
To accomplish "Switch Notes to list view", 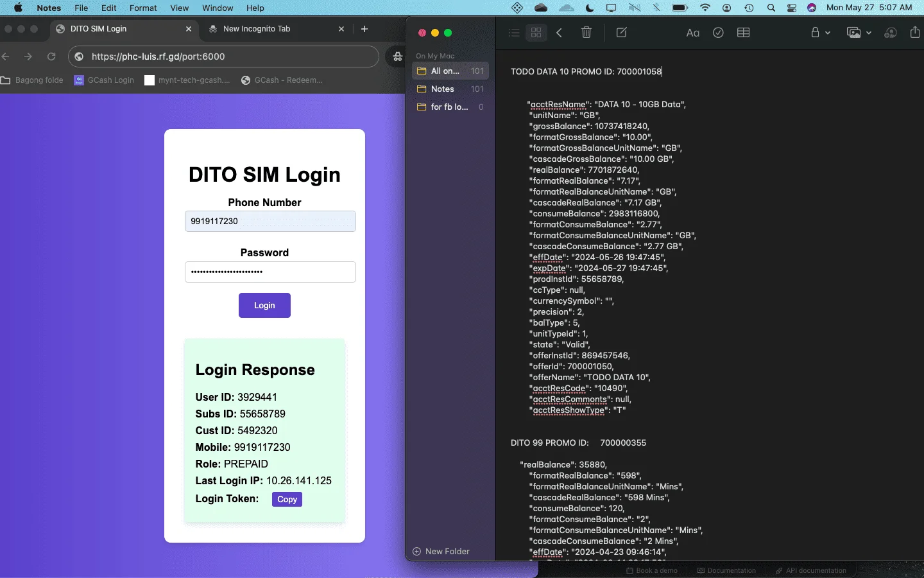I will pos(514,33).
